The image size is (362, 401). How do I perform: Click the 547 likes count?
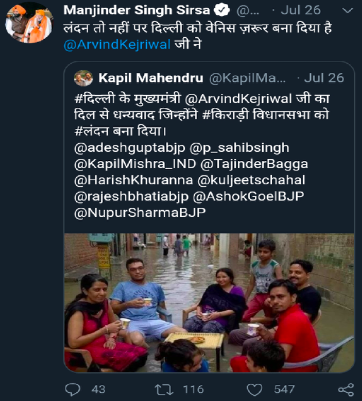coord(284,389)
